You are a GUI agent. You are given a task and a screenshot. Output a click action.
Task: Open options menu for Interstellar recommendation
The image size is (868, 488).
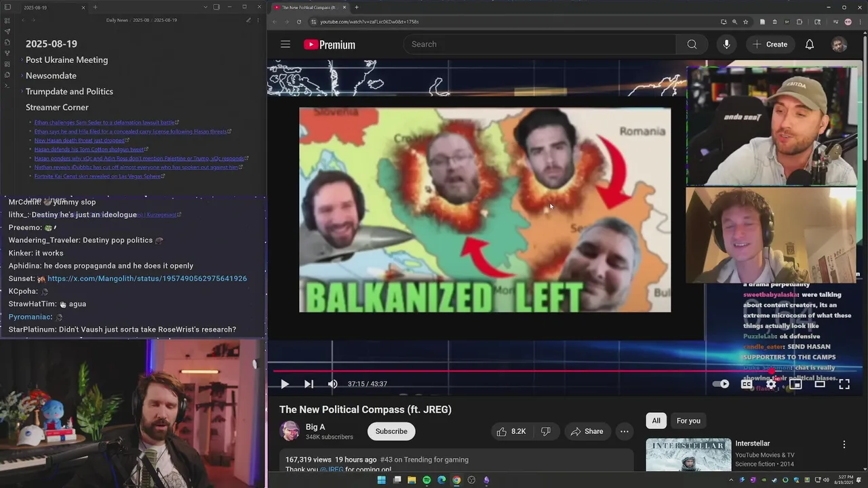tap(844, 445)
